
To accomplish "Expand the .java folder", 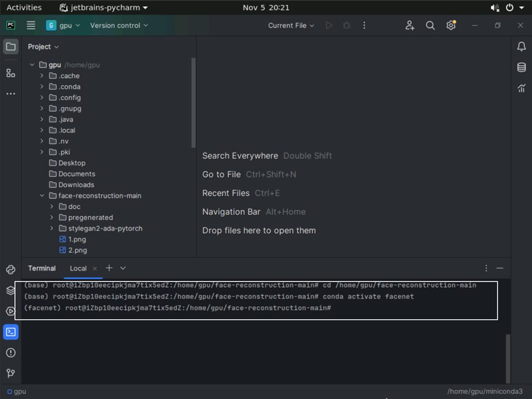I will coord(42,119).
